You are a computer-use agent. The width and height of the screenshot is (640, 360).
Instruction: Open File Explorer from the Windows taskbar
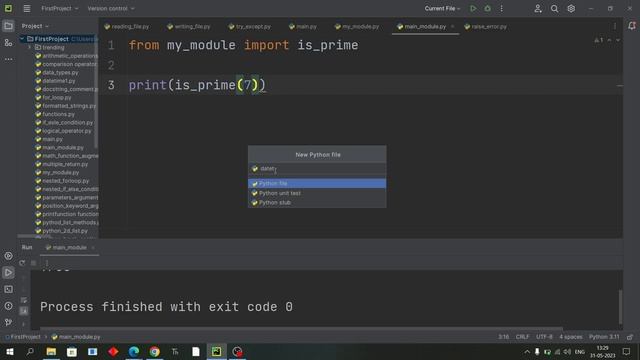(x=51, y=351)
